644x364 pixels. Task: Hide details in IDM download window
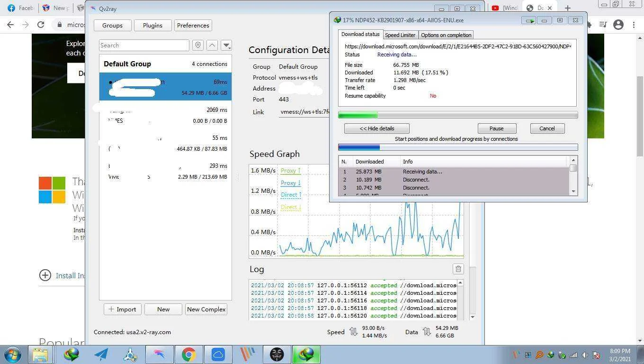[377, 128]
